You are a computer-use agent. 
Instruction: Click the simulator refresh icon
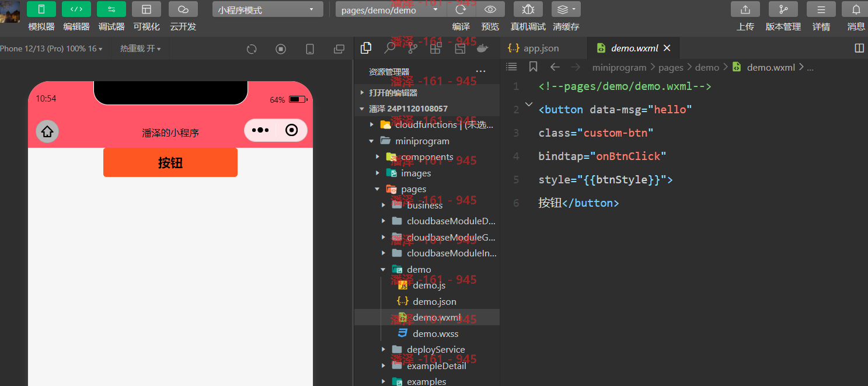(252, 49)
